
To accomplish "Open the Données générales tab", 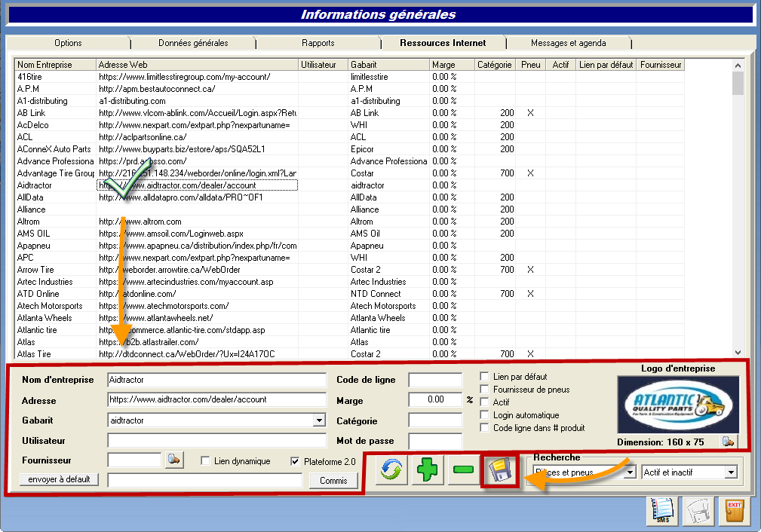I will click(x=193, y=43).
